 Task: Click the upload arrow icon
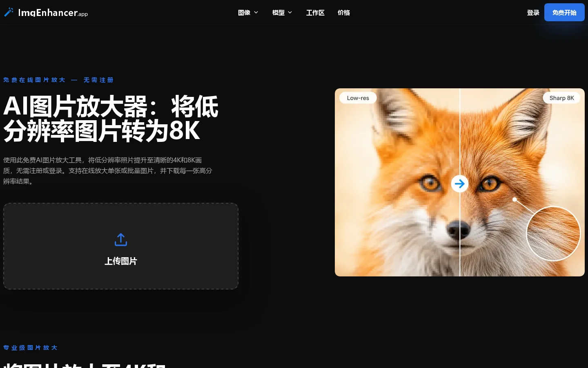(121, 240)
